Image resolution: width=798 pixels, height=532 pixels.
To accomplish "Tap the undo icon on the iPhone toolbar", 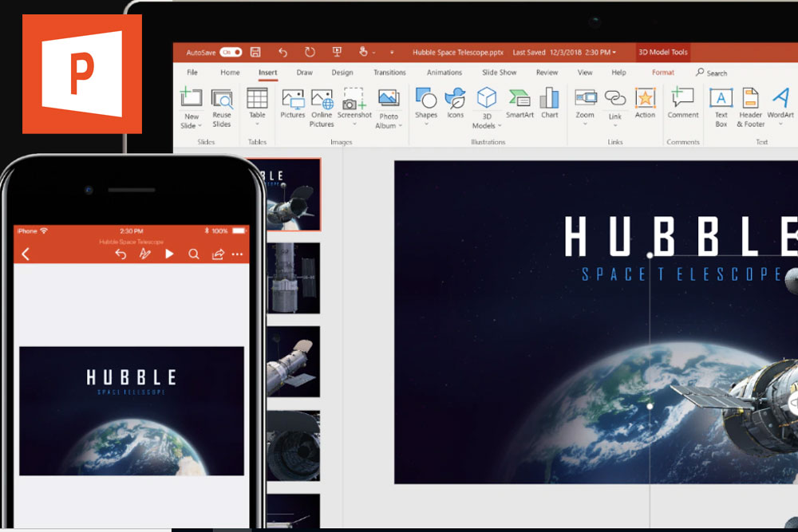I will (120, 254).
